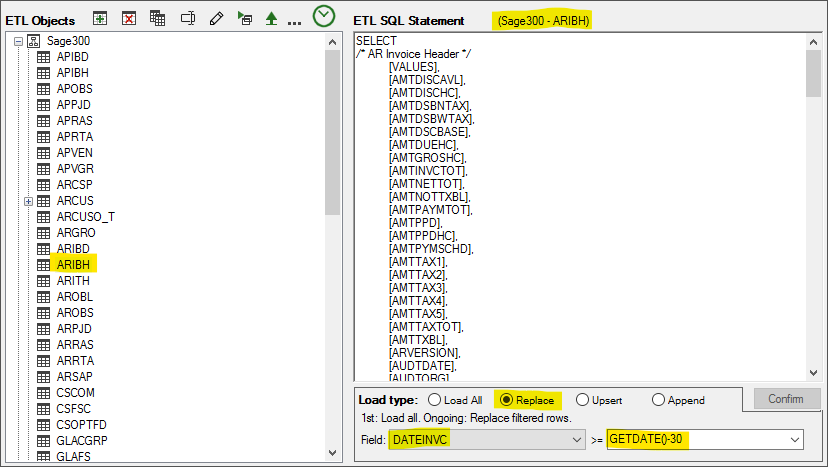Click the add ETL object icon
Viewport: 828px width, 467px height.
point(100,18)
